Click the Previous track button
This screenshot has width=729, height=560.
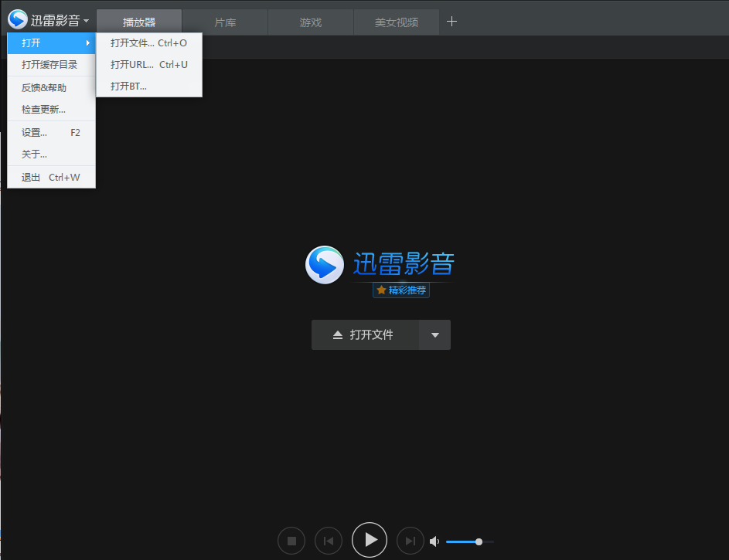click(x=328, y=541)
